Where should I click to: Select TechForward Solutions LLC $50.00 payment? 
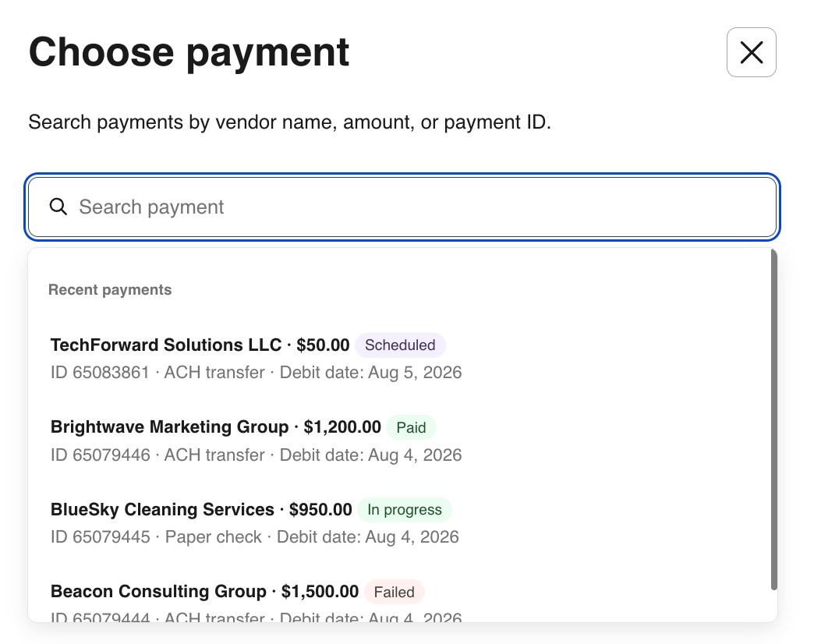click(x=400, y=358)
